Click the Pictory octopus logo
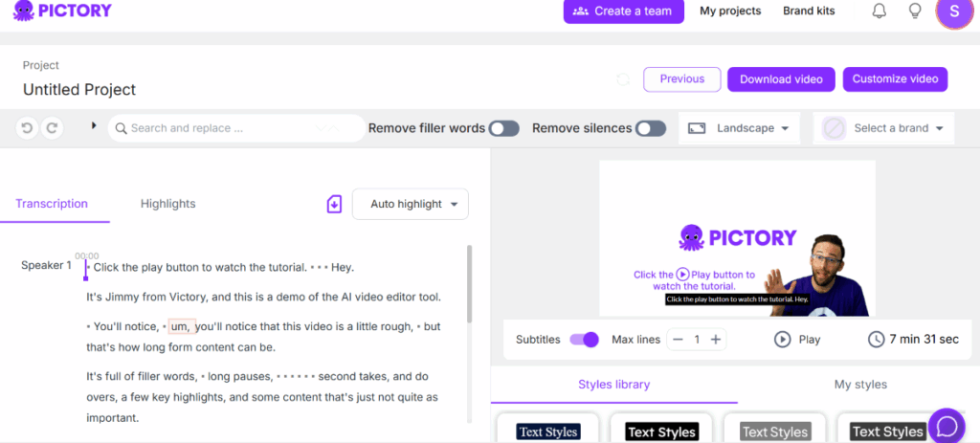 (24, 11)
